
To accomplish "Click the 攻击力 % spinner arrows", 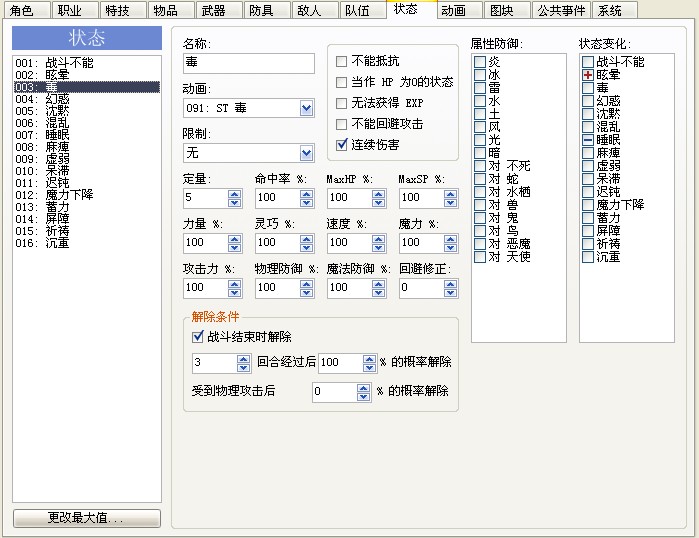I will click(234, 288).
